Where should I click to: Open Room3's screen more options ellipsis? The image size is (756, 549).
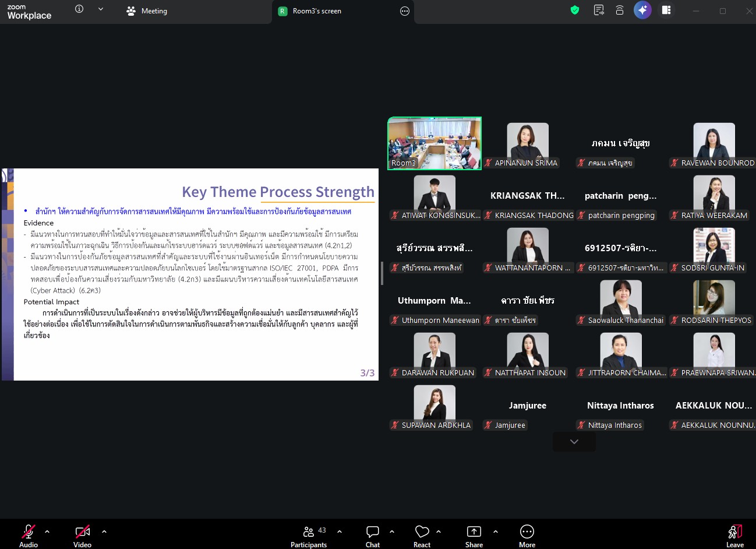[x=405, y=11]
